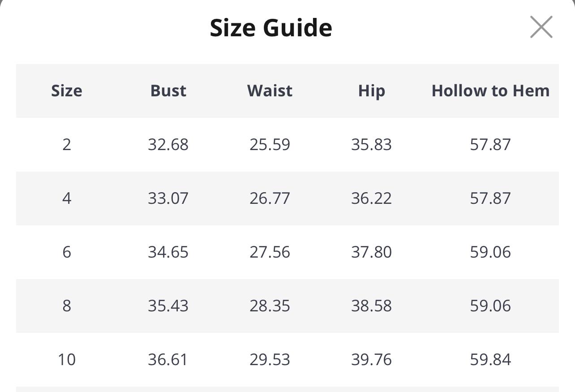The image size is (575, 392).
Task: Click waist value 29.53
Action: [270, 360]
